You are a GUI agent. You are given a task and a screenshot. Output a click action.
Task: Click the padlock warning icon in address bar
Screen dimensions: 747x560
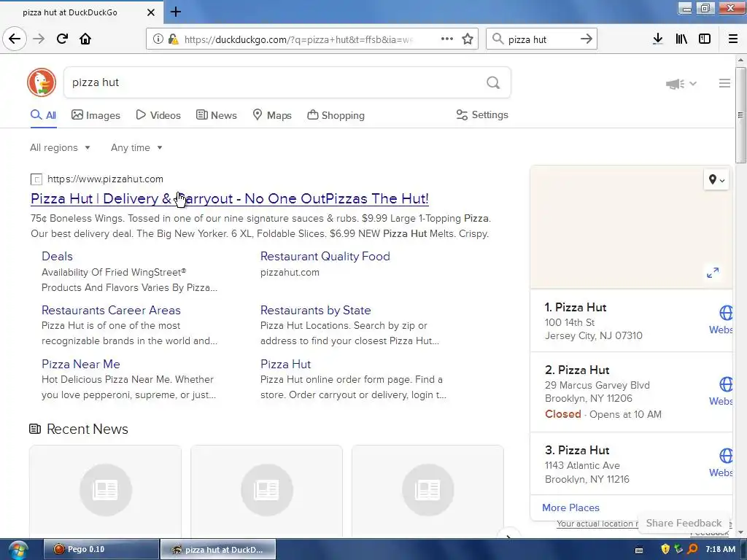tap(173, 39)
